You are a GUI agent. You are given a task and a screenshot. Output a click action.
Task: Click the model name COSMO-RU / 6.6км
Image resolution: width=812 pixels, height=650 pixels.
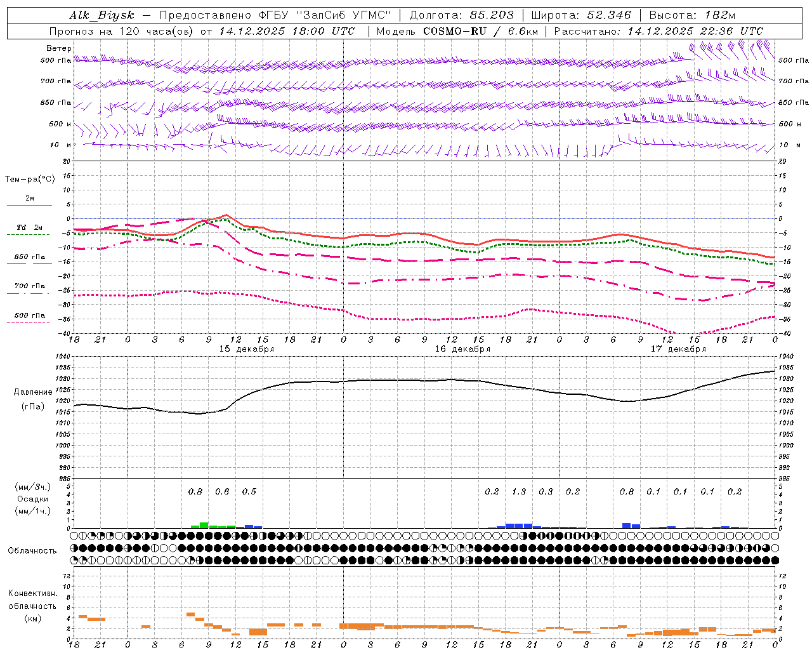(x=480, y=31)
